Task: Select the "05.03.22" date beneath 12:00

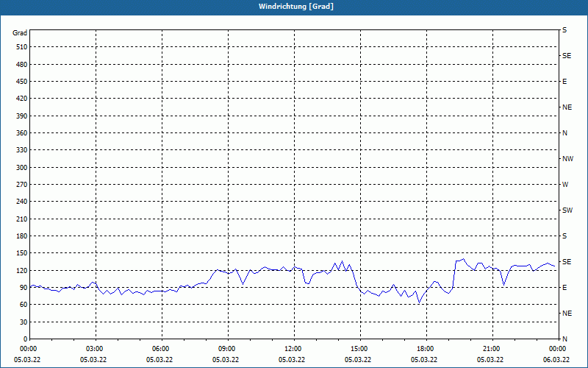Action: tap(291, 360)
